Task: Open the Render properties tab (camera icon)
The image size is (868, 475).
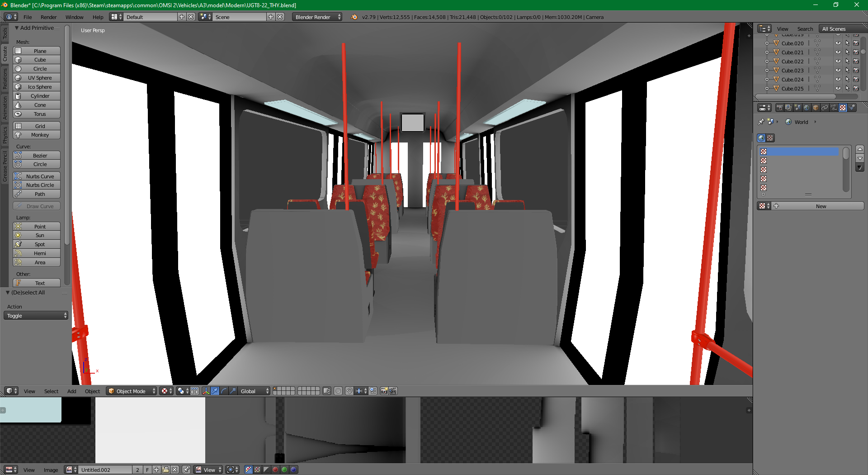Action: pyautogui.click(x=779, y=108)
